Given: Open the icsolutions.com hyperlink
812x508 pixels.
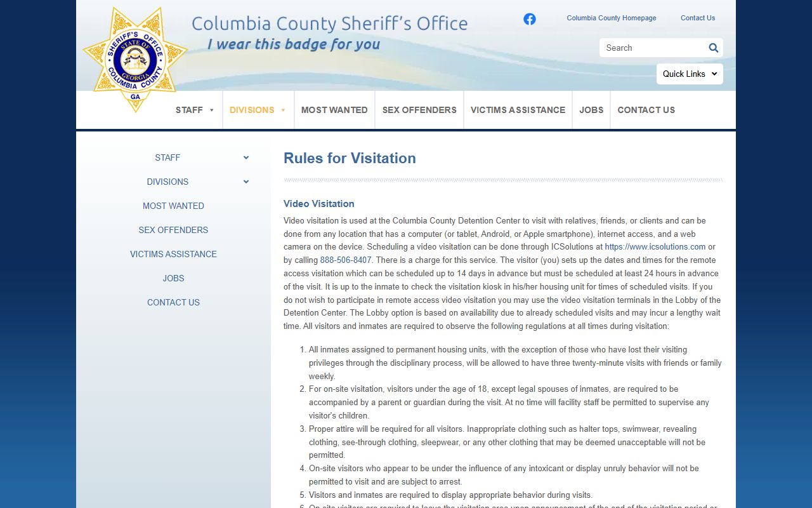Looking at the screenshot, I should pos(655,247).
